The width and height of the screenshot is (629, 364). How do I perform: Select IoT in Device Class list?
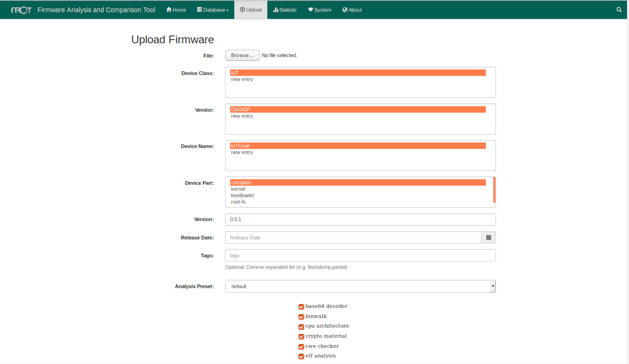(358, 73)
